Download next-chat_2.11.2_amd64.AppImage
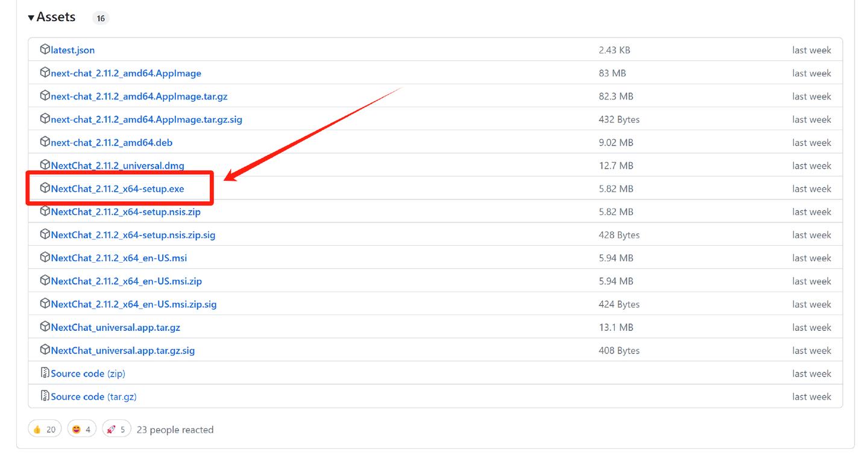 pos(126,74)
